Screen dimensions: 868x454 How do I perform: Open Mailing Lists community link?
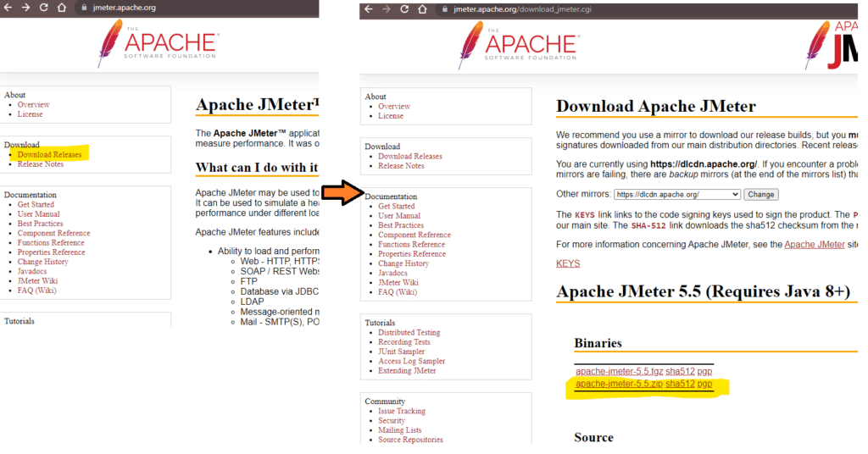pos(400,429)
